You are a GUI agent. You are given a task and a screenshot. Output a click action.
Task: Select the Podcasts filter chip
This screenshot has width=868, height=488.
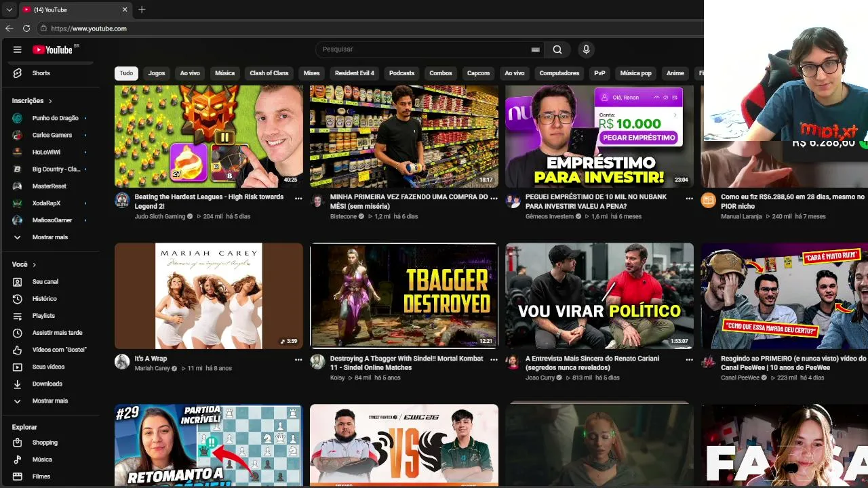coord(402,73)
